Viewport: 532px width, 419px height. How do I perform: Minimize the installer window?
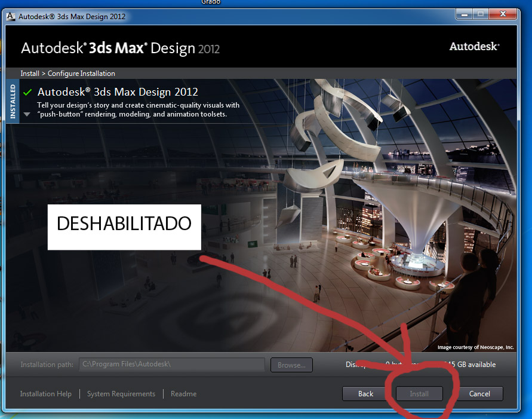(465, 14)
